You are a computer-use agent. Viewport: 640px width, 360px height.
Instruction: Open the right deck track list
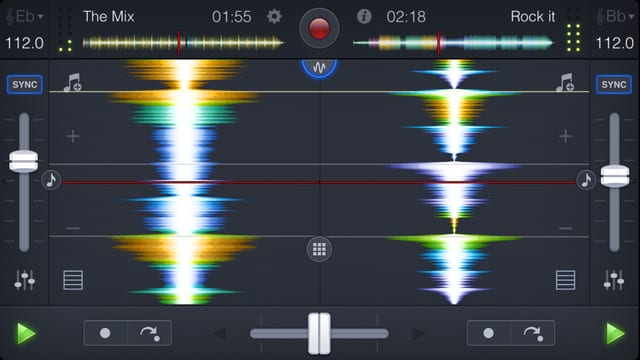click(565, 280)
